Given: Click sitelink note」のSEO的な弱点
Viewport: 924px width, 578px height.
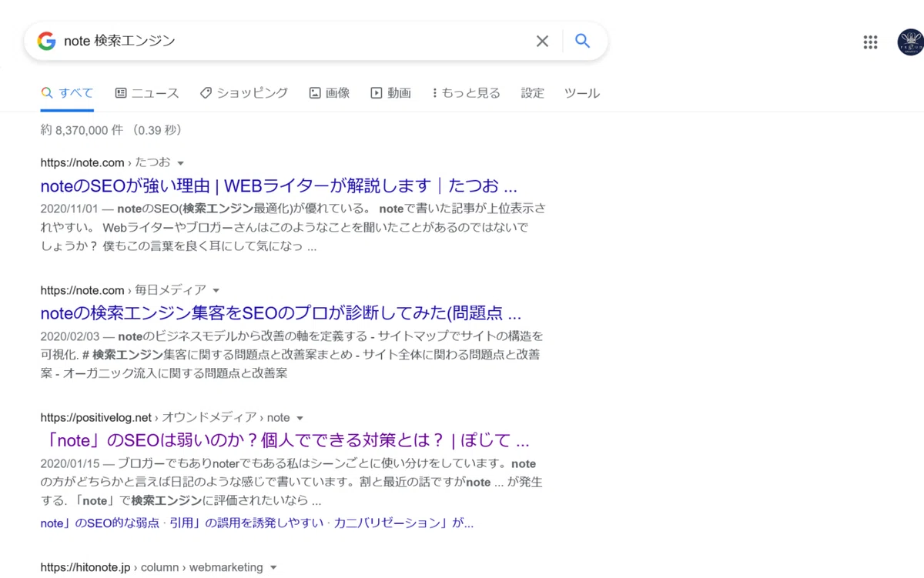Looking at the screenshot, I should (x=99, y=523).
